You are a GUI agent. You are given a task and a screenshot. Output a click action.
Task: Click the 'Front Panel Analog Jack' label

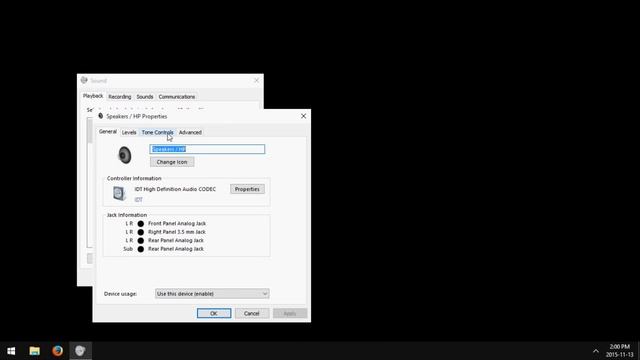(x=177, y=224)
